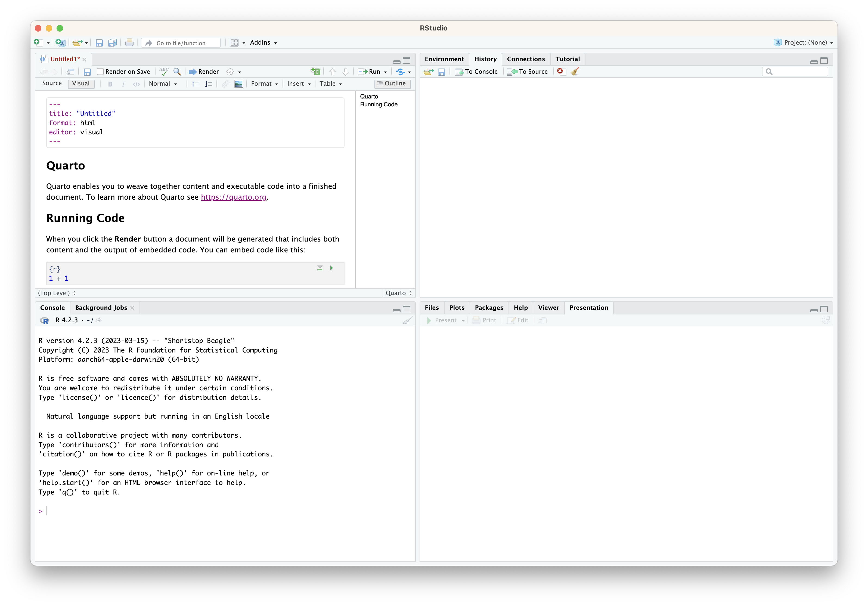This screenshot has height=606, width=868.
Task: Open the Normal paragraph style dropdown
Action: 163,84
